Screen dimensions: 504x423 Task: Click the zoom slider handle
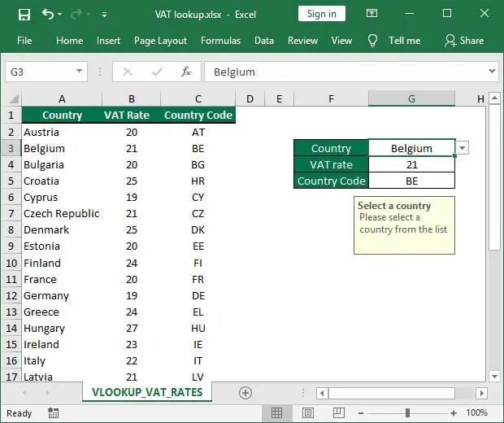click(x=407, y=412)
